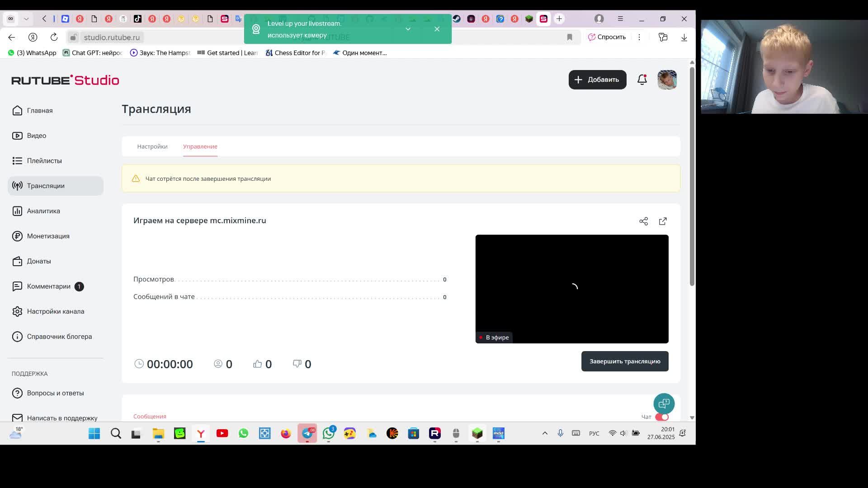868x488 pixels.
Task: Dismiss the livestream camera notification
Action: tap(437, 29)
